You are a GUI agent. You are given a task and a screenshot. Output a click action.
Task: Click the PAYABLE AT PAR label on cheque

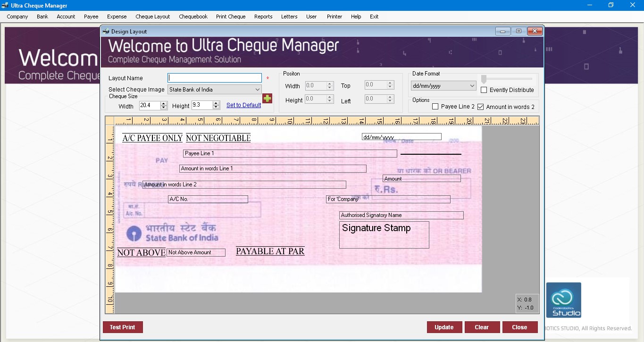coord(270,251)
